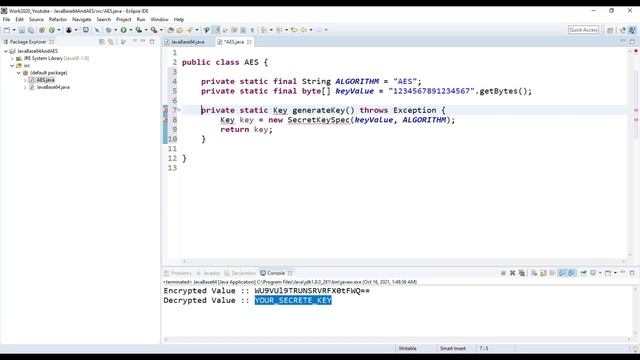Viewport: 640px width, 360px height.
Task: Open the Help menu
Action: point(179,19)
